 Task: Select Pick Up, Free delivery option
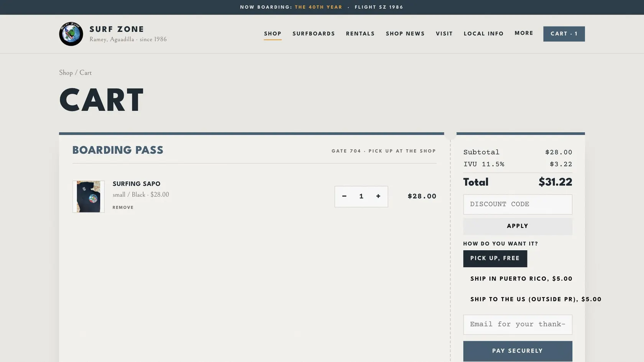pos(495,259)
